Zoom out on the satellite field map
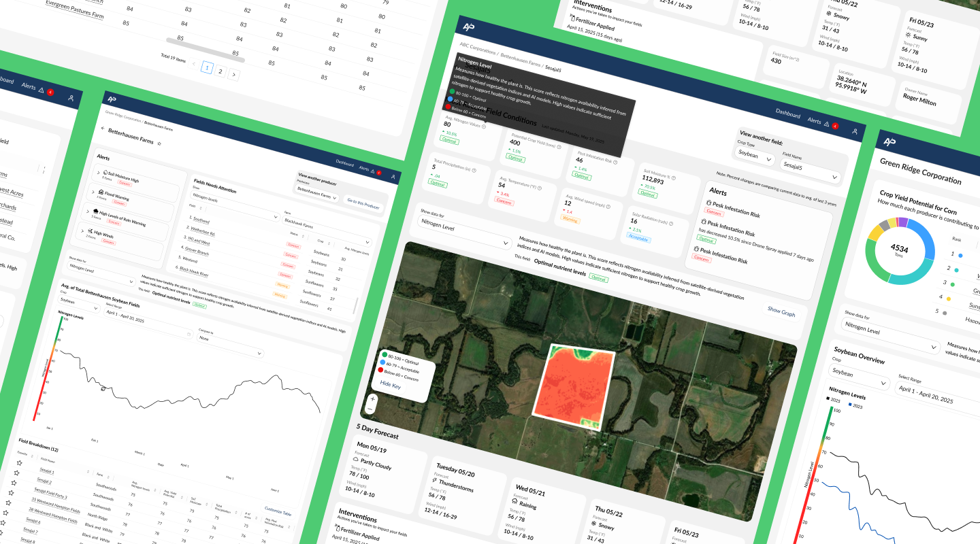 coord(370,409)
